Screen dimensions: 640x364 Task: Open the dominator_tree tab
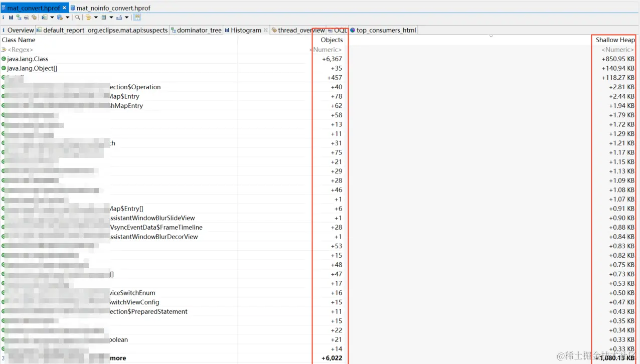click(x=196, y=30)
